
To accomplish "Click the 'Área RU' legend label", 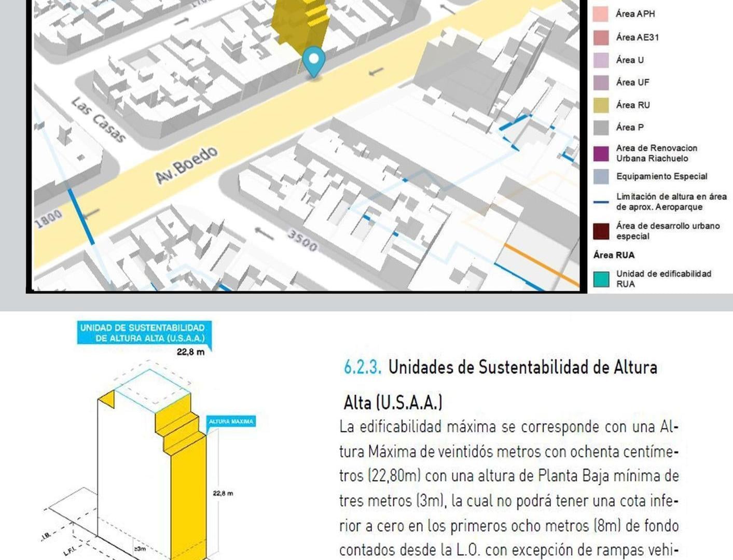I will [633, 105].
